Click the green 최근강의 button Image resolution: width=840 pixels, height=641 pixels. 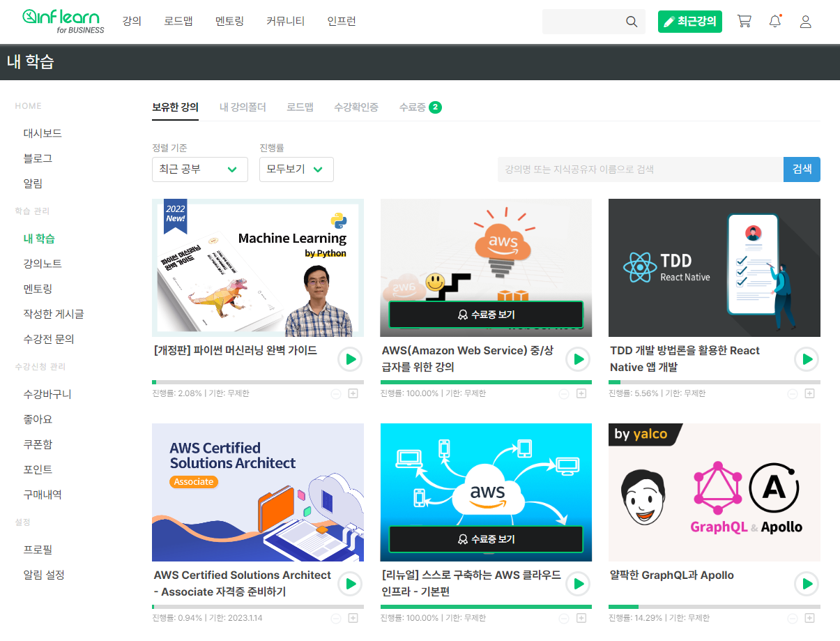click(x=690, y=22)
